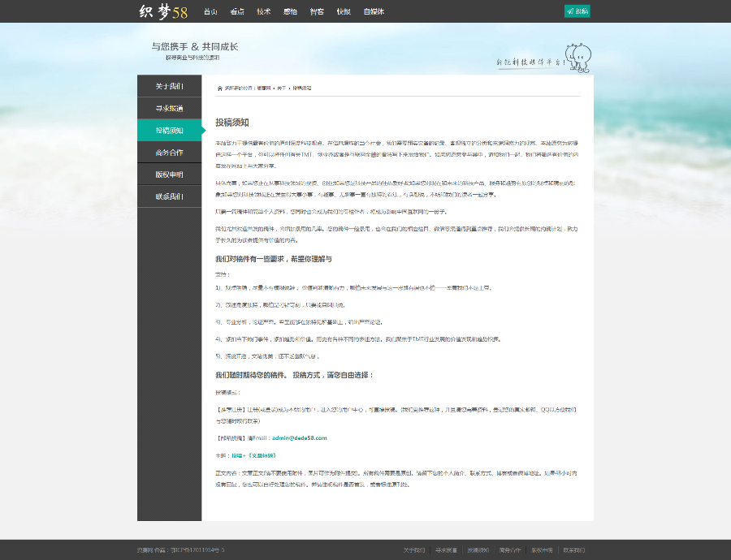The image size is (731, 560).
Task: Click the footer 投稿须知 link
Action: [478, 550]
